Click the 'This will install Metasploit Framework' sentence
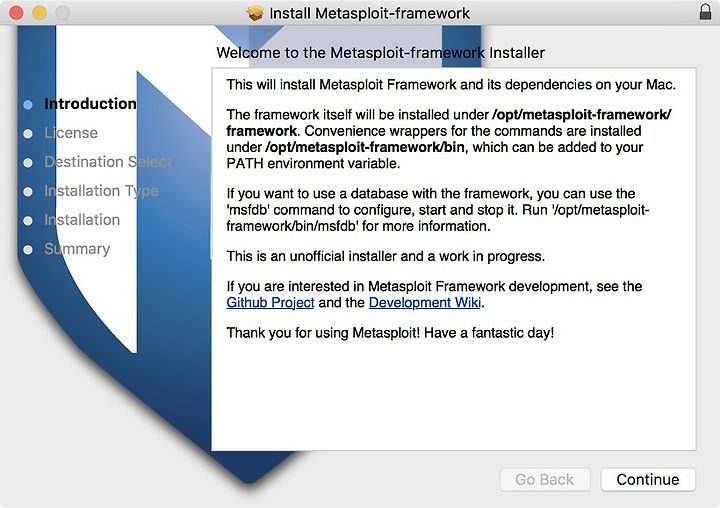This screenshot has height=508, width=720. coord(451,85)
